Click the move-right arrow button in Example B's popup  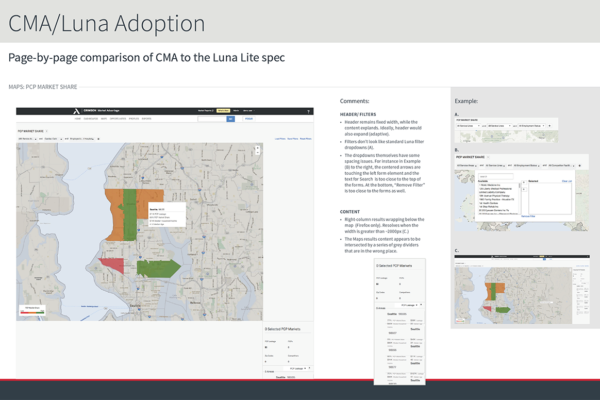pyautogui.click(x=524, y=183)
